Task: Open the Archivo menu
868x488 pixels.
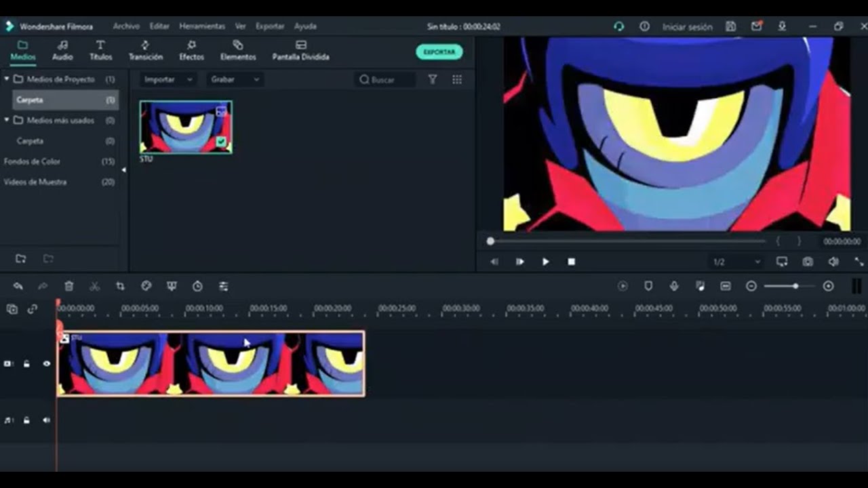Action: pos(126,26)
